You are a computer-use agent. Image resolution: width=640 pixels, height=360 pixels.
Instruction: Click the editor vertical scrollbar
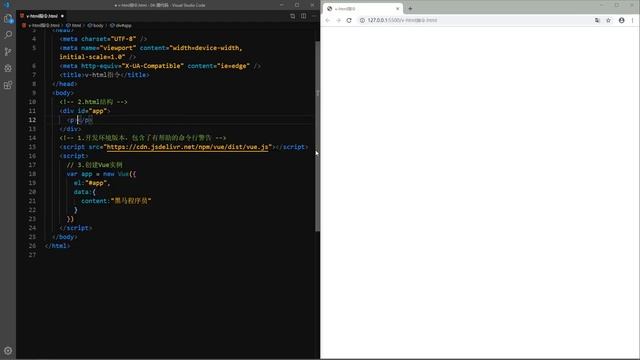point(318,137)
